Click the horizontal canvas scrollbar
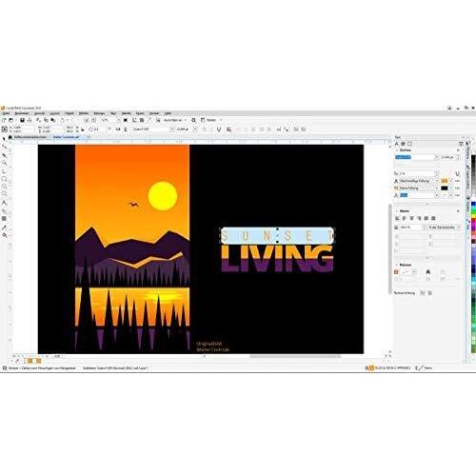This screenshot has width=476, height=476. (295, 356)
